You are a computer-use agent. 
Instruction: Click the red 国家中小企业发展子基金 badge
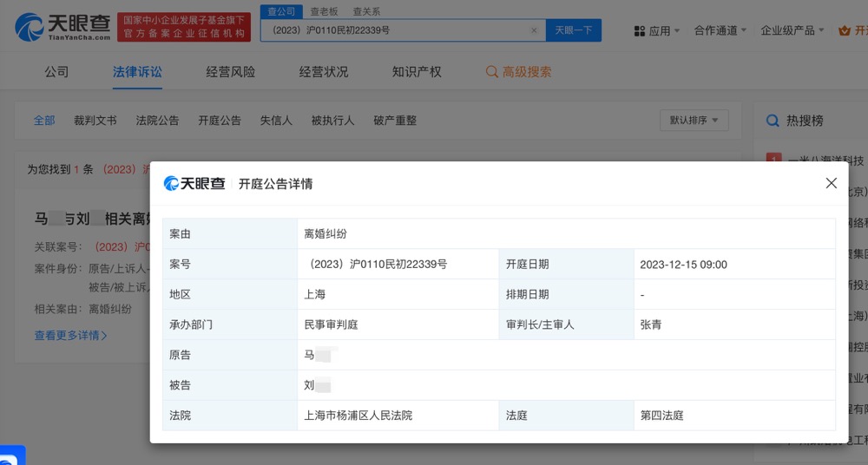(x=184, y=27)
